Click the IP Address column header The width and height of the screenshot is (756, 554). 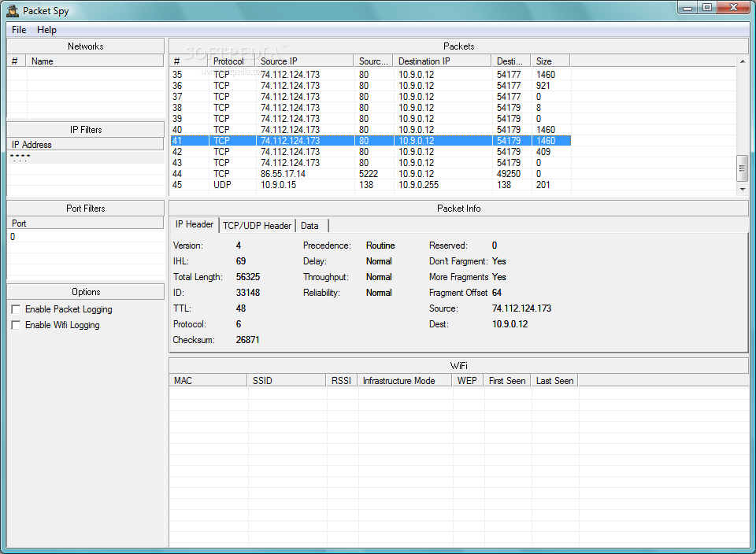point(85,145)
